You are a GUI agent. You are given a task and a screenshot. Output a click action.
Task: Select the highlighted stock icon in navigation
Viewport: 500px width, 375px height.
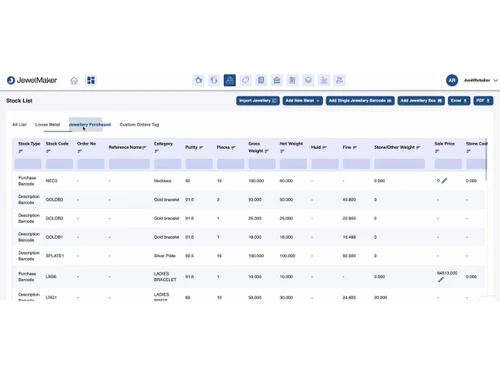coord(230,80)
